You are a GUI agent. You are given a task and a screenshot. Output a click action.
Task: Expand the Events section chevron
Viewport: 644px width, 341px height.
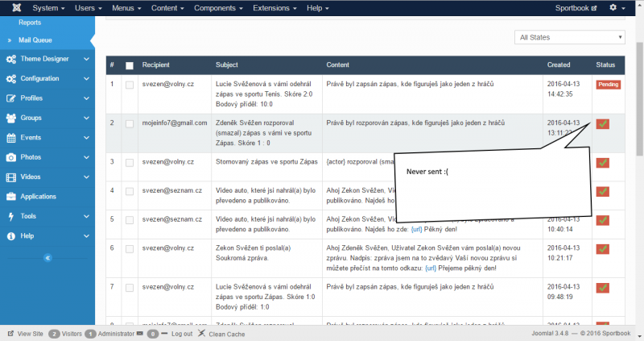(86, 138)
